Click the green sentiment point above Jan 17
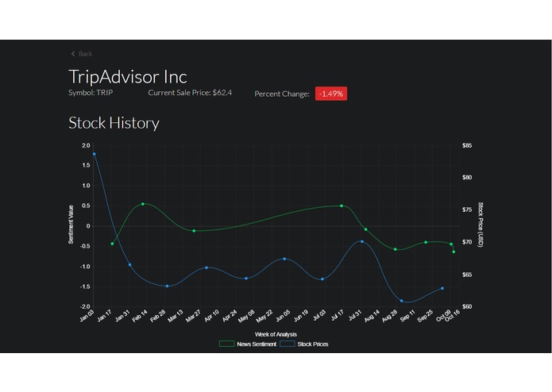Screen dimensions: 552x392 (112, 244)
